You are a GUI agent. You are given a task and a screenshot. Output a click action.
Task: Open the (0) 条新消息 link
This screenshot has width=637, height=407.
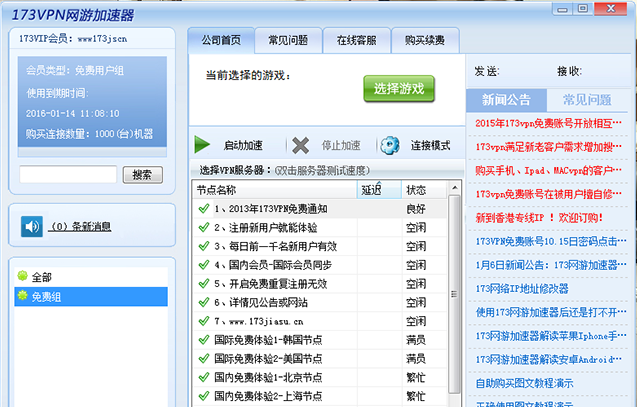coord(80,227)
